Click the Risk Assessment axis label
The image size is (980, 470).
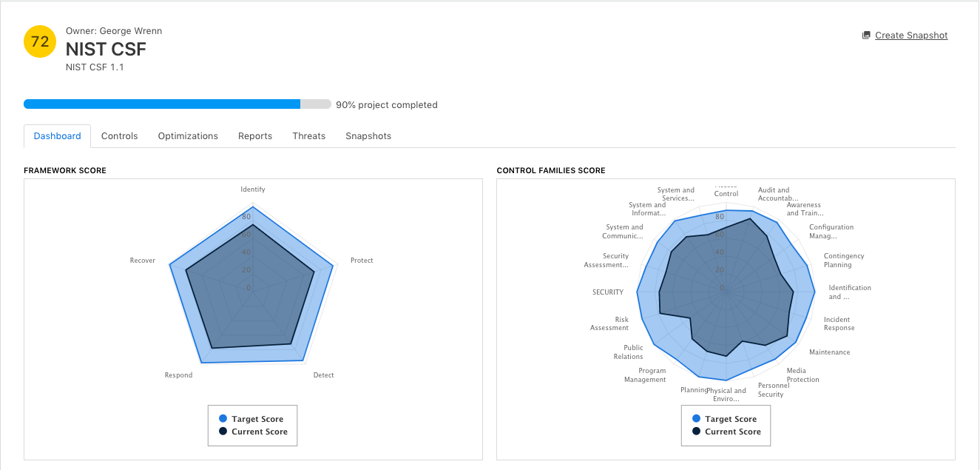coord(610,323)
